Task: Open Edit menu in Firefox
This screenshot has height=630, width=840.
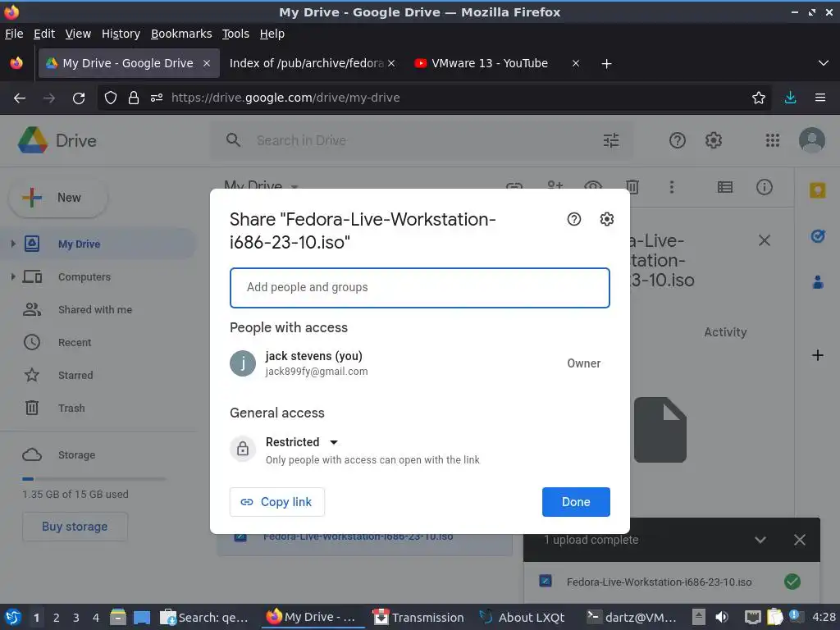Action: [x=44, y=34]
